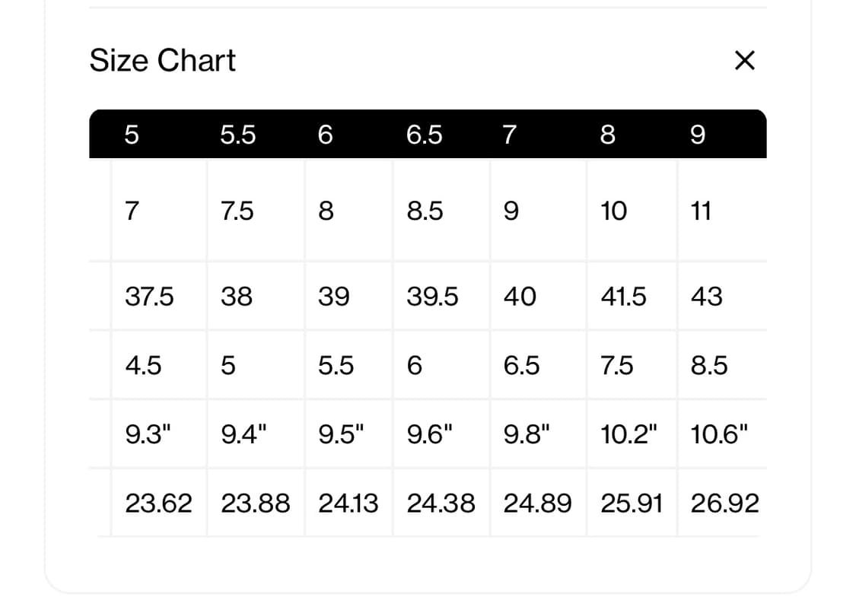Click the 26.92 measurement cell
This screenshot has width=856, height=616.
tap(724, 503)
